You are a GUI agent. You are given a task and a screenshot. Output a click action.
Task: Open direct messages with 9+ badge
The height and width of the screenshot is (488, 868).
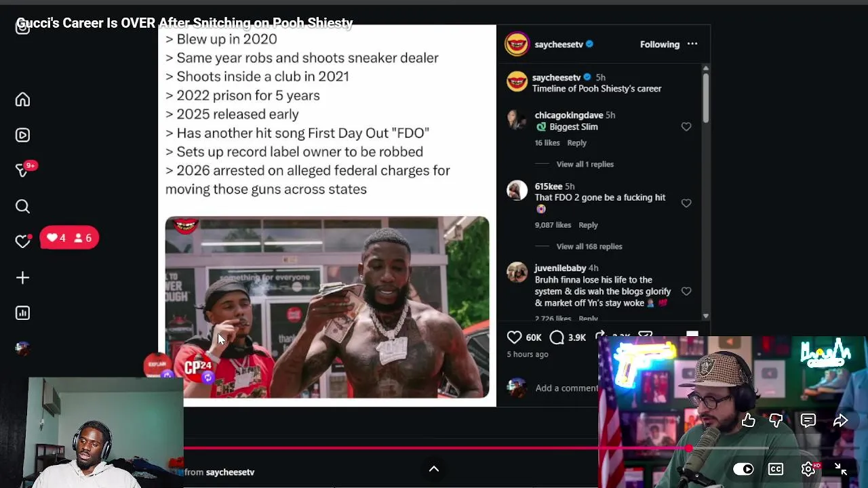click(x=23, y=170)
